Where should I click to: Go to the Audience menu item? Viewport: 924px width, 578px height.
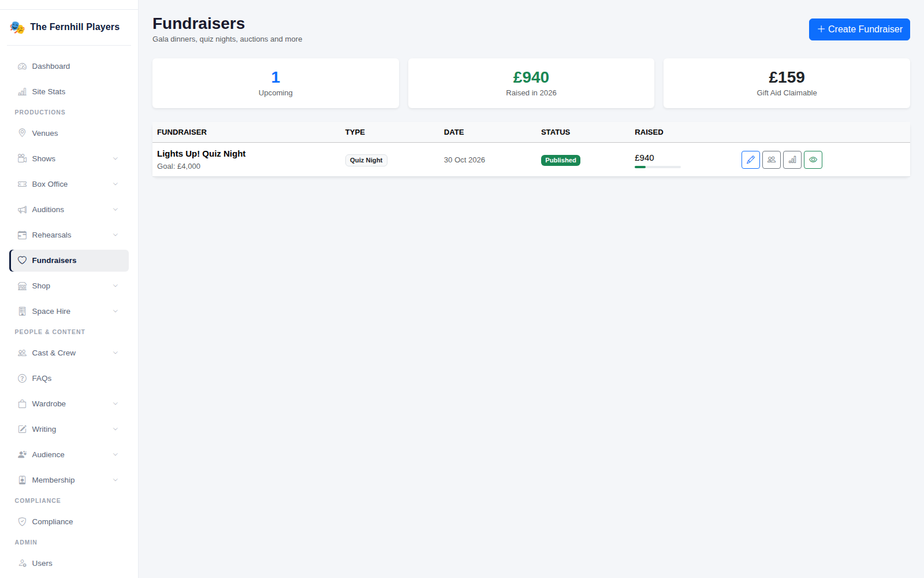tap(69, 454)
